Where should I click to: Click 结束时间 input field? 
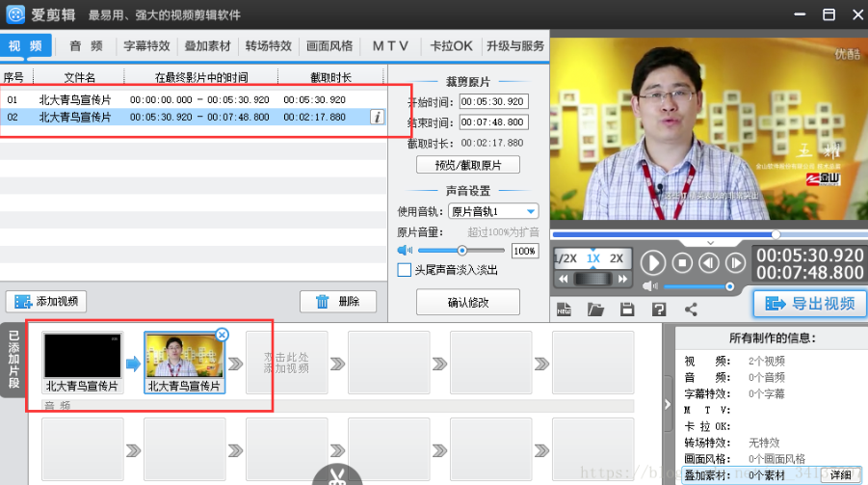(493, 122)
